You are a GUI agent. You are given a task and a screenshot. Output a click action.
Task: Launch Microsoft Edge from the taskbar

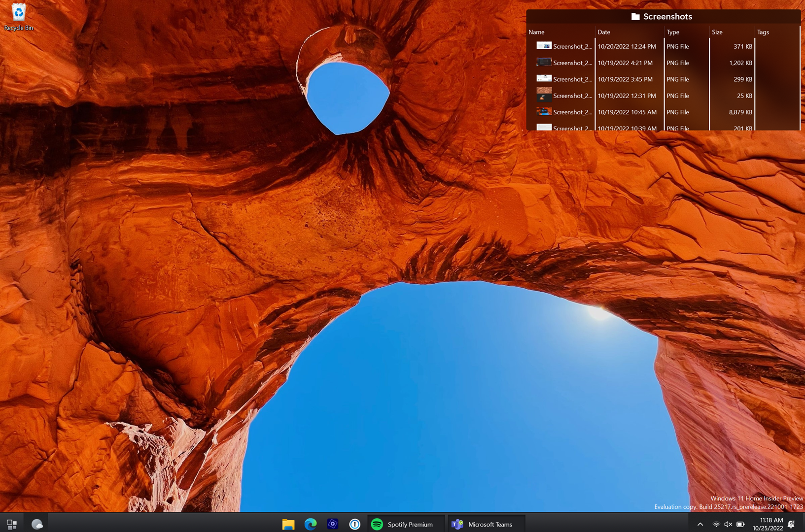[311, 524]
